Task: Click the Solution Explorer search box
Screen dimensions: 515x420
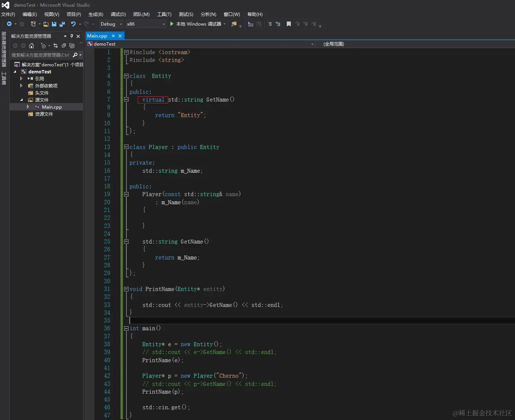Action: [40, 55]
